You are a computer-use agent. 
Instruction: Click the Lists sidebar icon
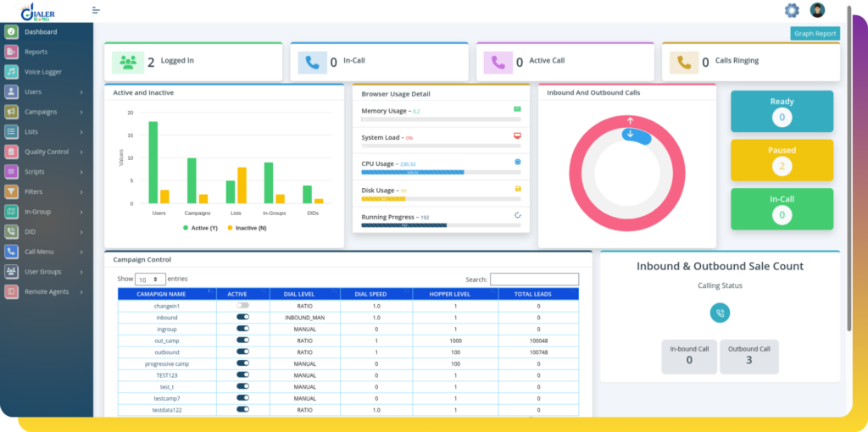pos(12,131)
